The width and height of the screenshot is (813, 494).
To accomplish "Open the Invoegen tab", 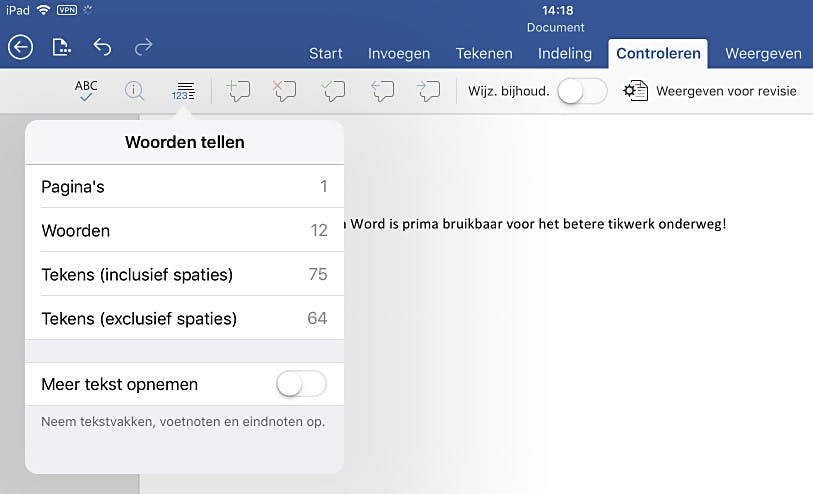I will [x=399, y=53].
